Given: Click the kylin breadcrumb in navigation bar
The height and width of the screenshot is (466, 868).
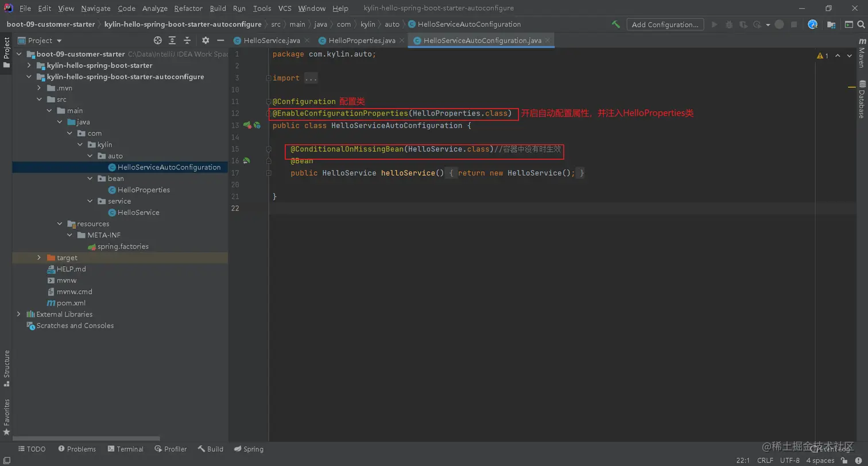Looking at the screenshot, I should 367,24.
